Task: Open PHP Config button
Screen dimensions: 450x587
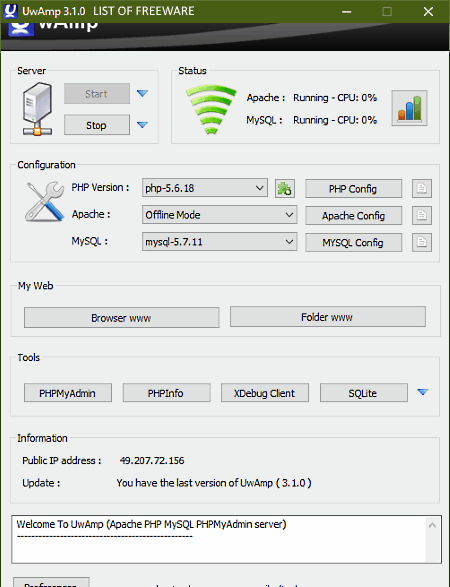Action: [x=353, y=189]
